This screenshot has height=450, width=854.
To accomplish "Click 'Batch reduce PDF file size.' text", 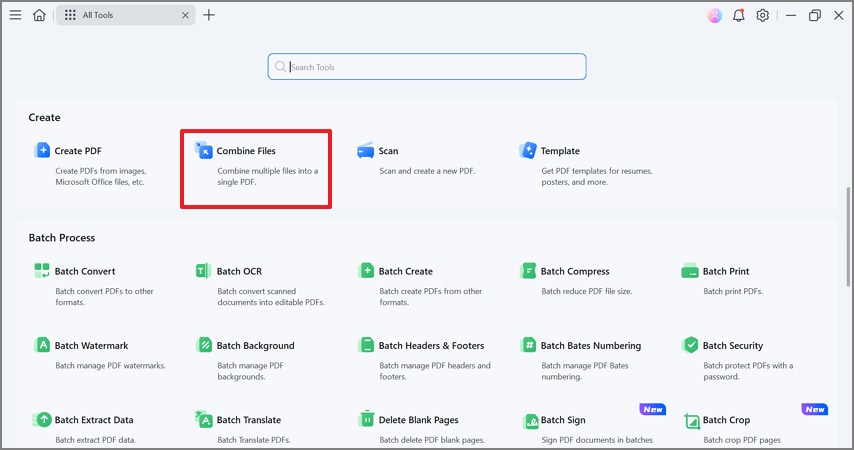I will pos(587,291).
